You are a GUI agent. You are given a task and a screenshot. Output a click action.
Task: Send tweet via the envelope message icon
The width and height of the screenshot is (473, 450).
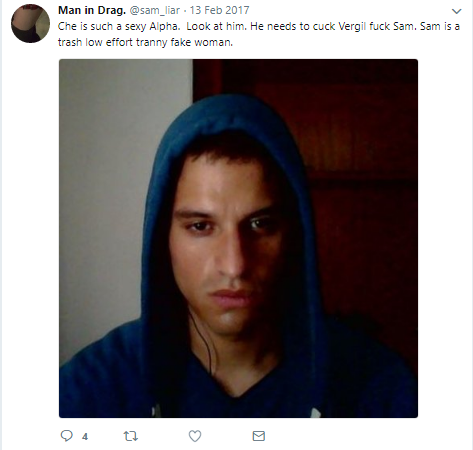click(x=259, y=436)
